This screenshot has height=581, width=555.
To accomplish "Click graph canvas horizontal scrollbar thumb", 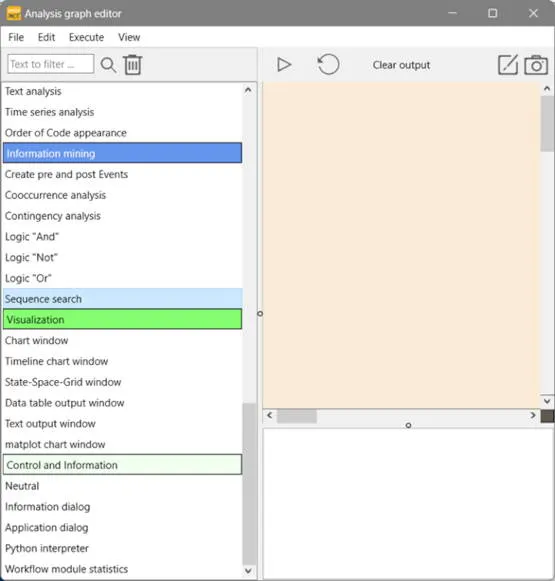I will [297, 416].
